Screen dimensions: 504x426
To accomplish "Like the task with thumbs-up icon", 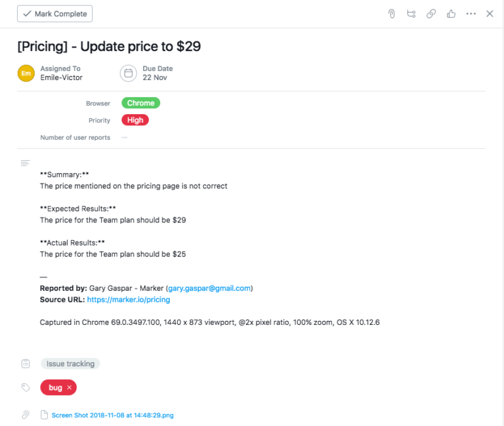I will click(451, 14).
